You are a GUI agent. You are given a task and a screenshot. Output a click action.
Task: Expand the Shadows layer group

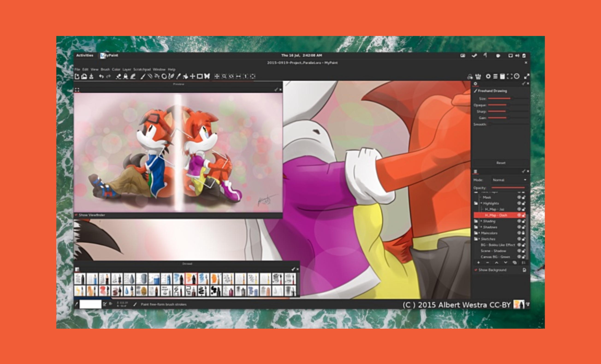481,227
